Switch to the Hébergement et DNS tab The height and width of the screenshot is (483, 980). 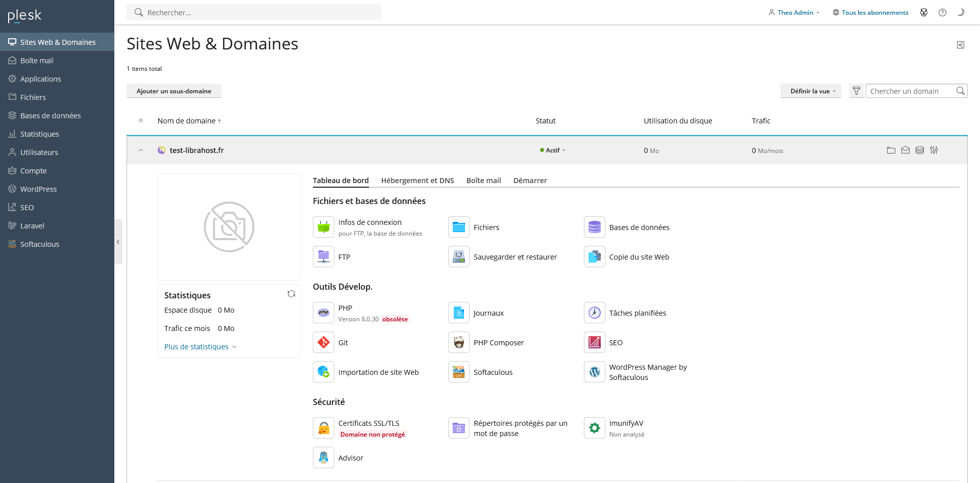coord(417,180)
